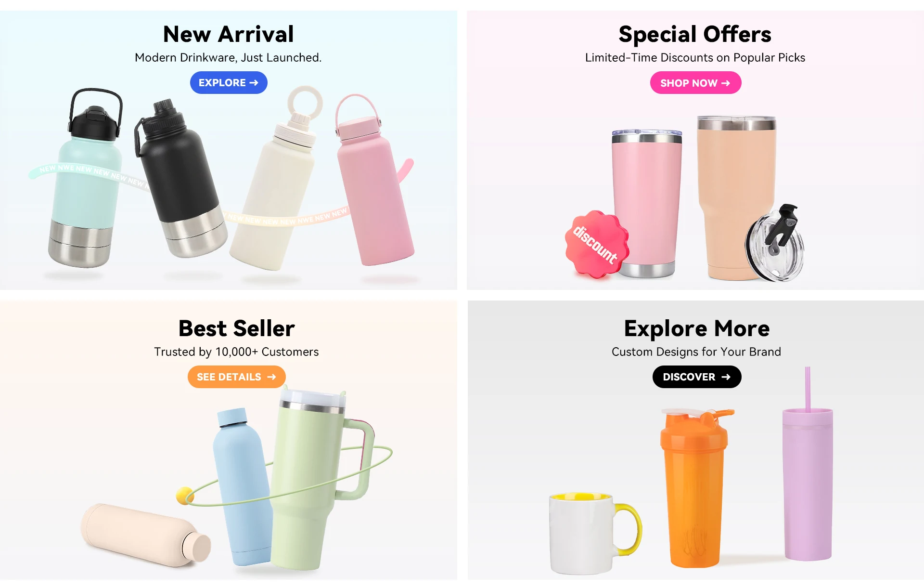The width and height of the screenshot is (924, 588).
Task: Select the orange shaker bottle
Action: [x=694, y=487]
